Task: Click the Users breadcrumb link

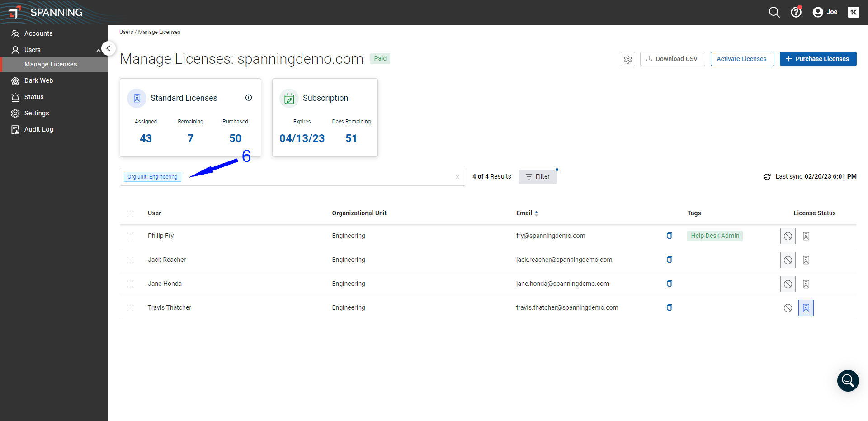Action: (126, 32)
